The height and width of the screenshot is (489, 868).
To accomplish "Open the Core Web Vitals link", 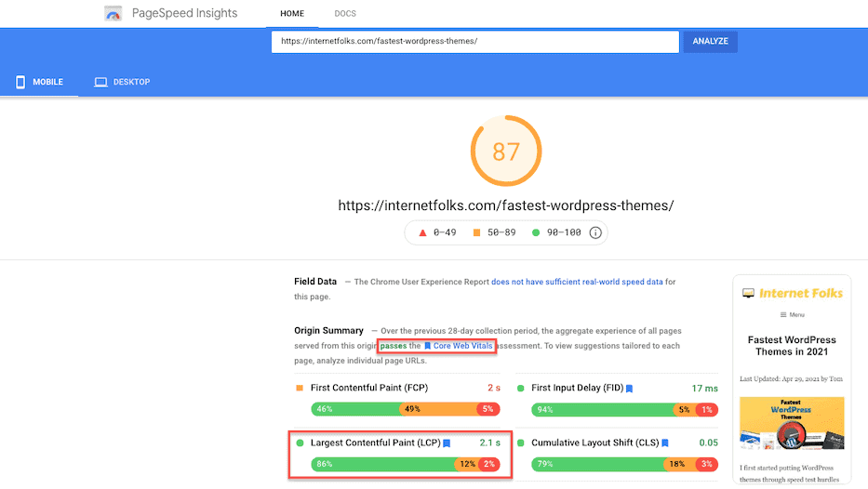I will point(462,346).
